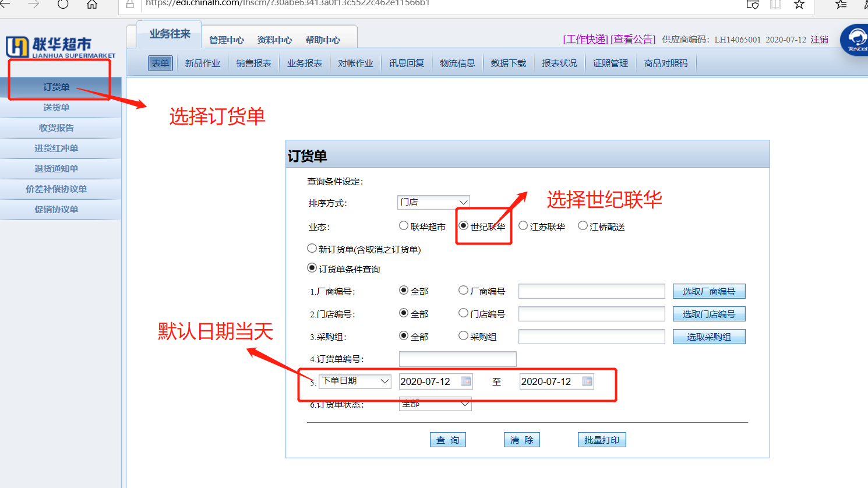Open 新品作业 menu item
Viewport: 868px width, 488px height.
(x=202, y=63)
